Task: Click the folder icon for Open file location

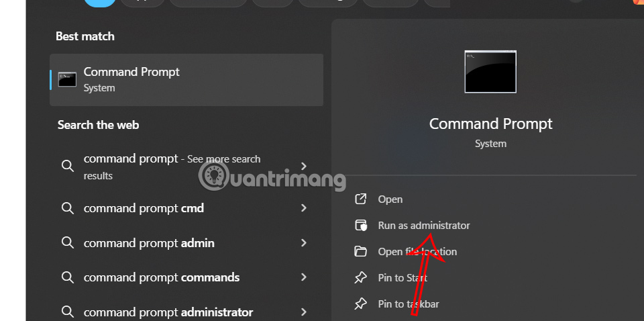Action: pos(361,251)
